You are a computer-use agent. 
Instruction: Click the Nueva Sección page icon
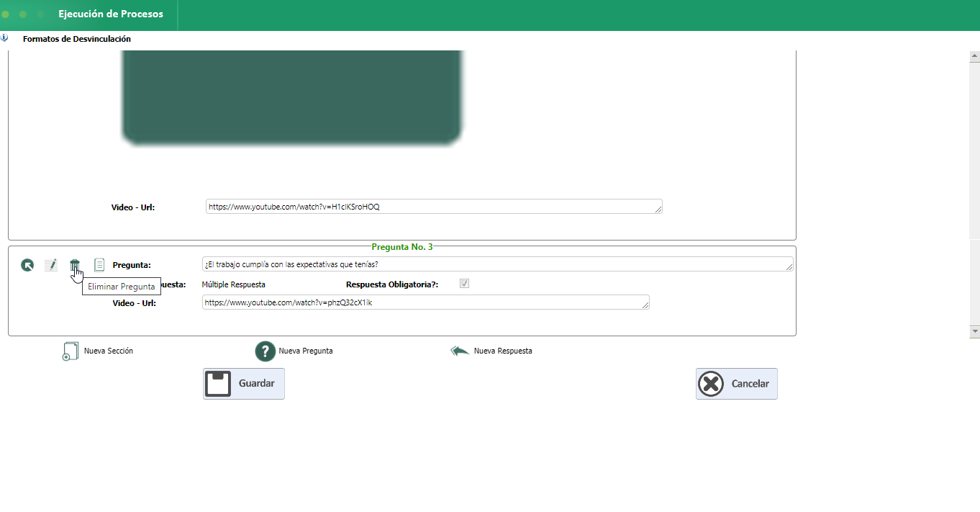(x=71, y=351)
